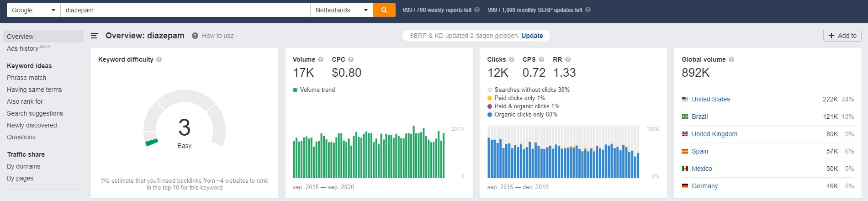
Task: Click the help icon next to CPC
Action: (351, 59)
